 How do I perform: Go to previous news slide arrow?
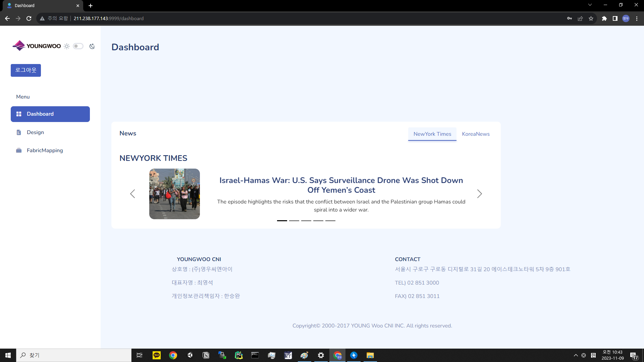[132, 194]
